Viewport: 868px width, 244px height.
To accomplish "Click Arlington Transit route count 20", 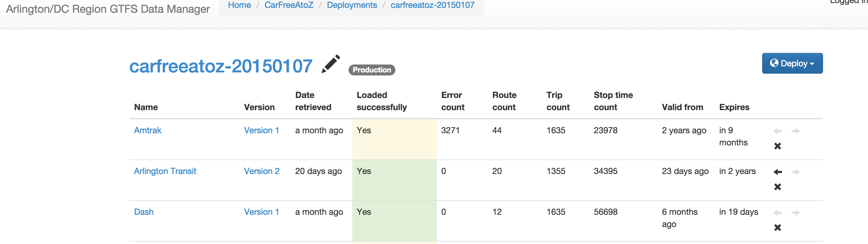I will click(497, 171).
